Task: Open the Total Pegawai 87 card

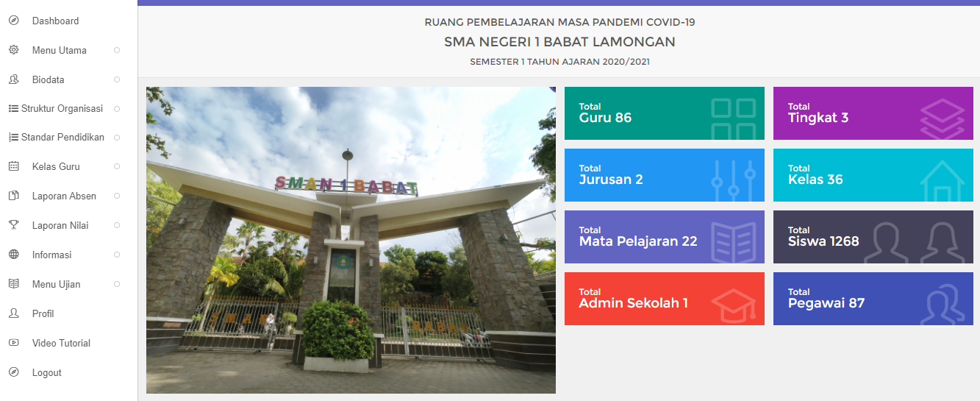Action: tap(873, 299)
